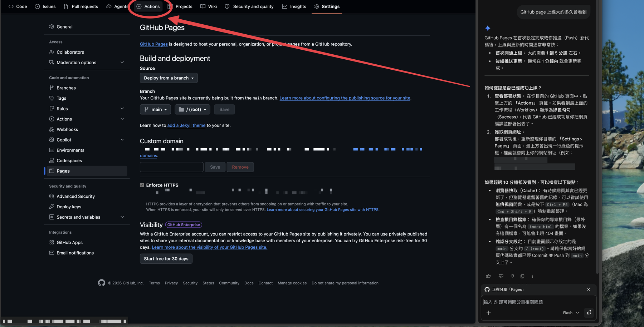Click the Copilot icon in sidebar
Screen dimensions: 644x327
52,140
